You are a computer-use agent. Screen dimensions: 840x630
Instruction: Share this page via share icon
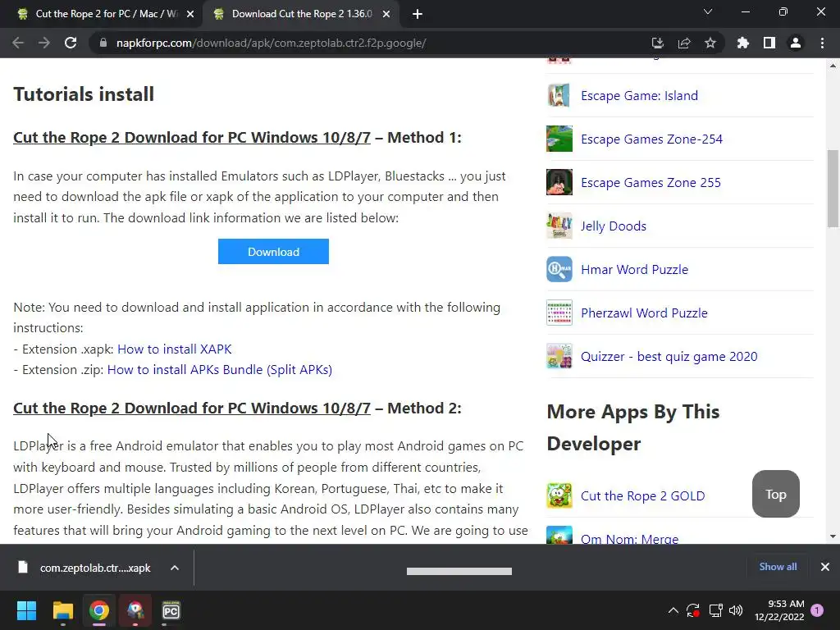pyautogui.click(x=684, y=43)
